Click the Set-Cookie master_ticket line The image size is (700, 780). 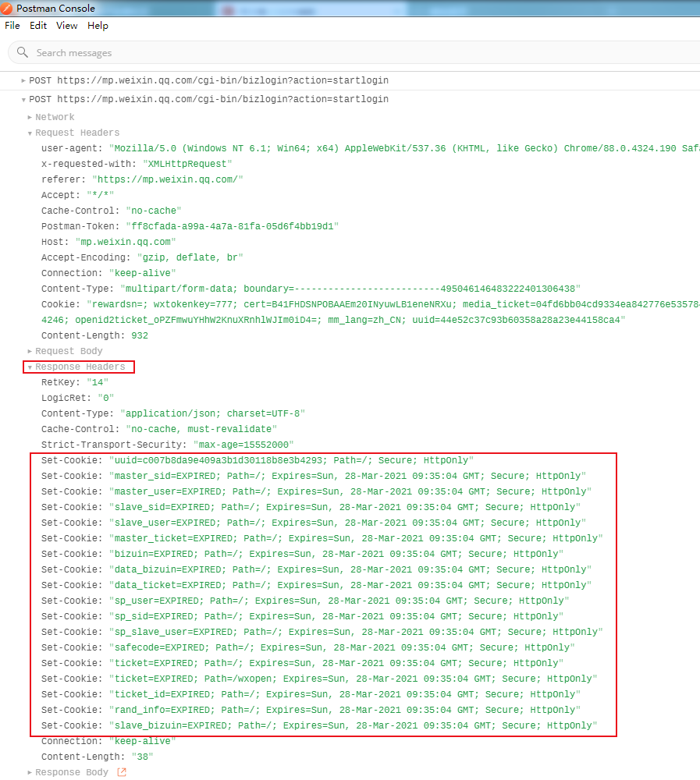pos(322,538)
